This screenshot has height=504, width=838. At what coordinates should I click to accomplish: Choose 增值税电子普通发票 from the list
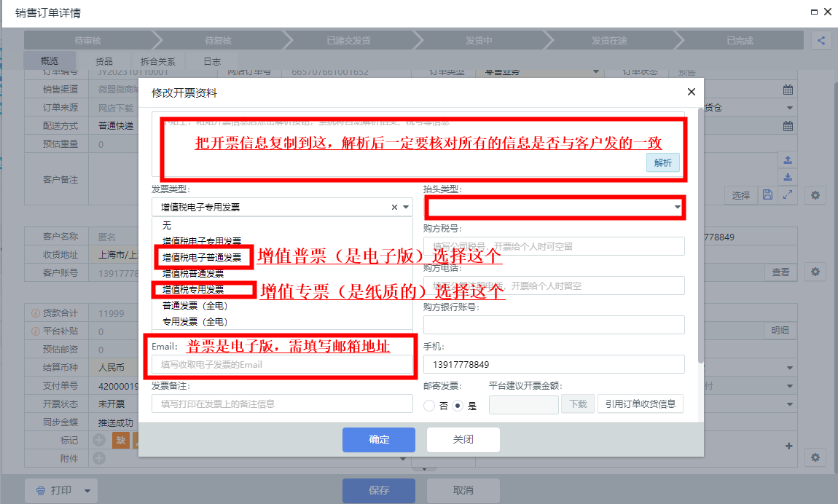pos(202,257)
